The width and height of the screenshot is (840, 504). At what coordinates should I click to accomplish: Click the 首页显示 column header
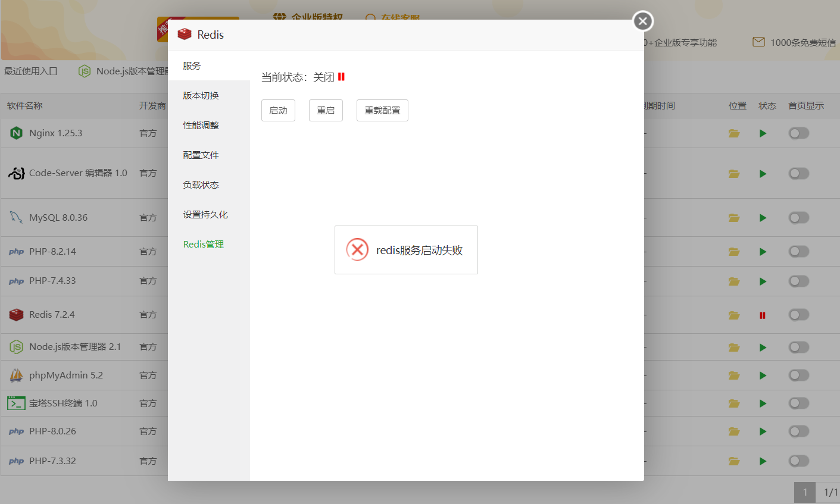point(806,105)
